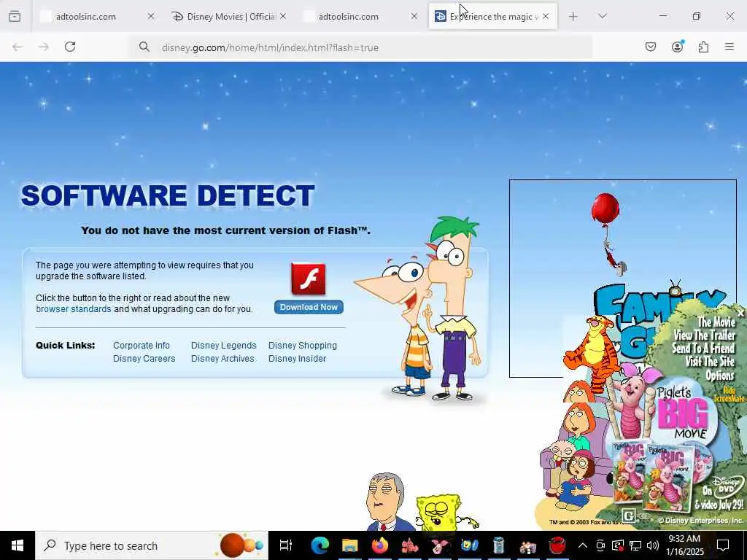747x560 pixels.
Task: Open the browser standards link
Action: pyautogui.click(x=74, y=309)
